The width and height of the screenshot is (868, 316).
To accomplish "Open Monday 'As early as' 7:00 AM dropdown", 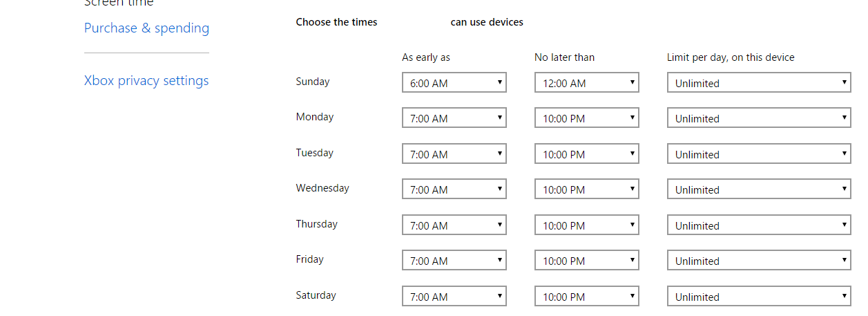I will click(x=454, y=118).
